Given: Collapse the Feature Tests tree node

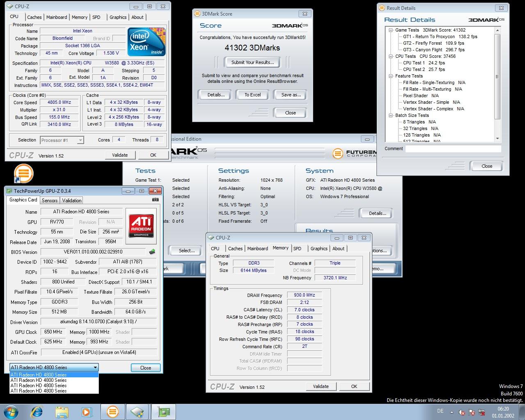Looking at the screenshot, I should click(x=391, y=76).
